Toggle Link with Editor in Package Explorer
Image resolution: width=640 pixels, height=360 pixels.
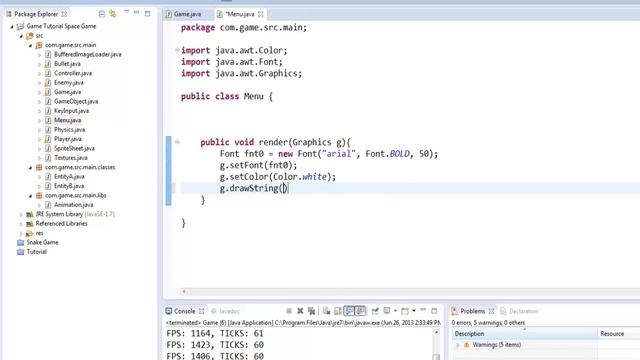pyautogui.click(x=113, y=14)
